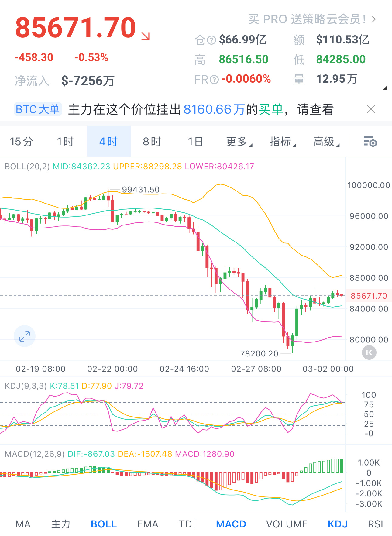Expand stats panel via corner triangle
This screenshot has height=536, width=392.
(385, 88)
